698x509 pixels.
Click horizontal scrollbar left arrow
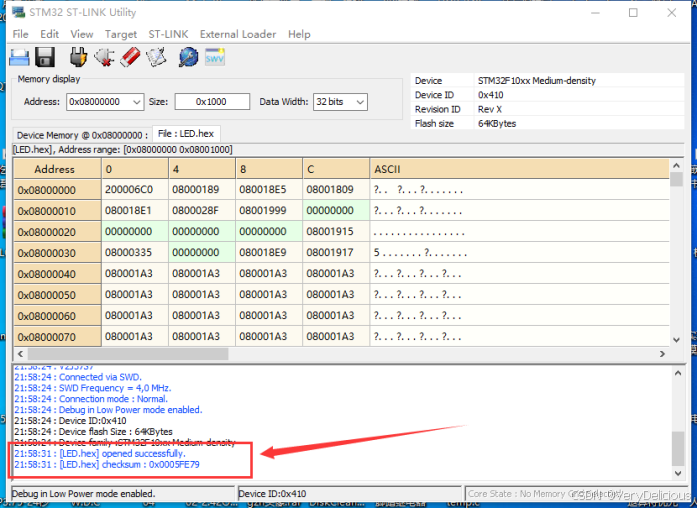click(x=20, y=354)
